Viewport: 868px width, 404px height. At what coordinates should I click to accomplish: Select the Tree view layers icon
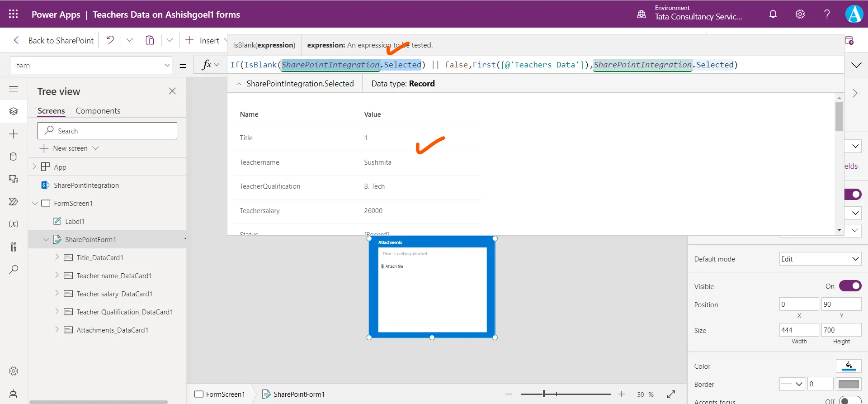(14, 111)
